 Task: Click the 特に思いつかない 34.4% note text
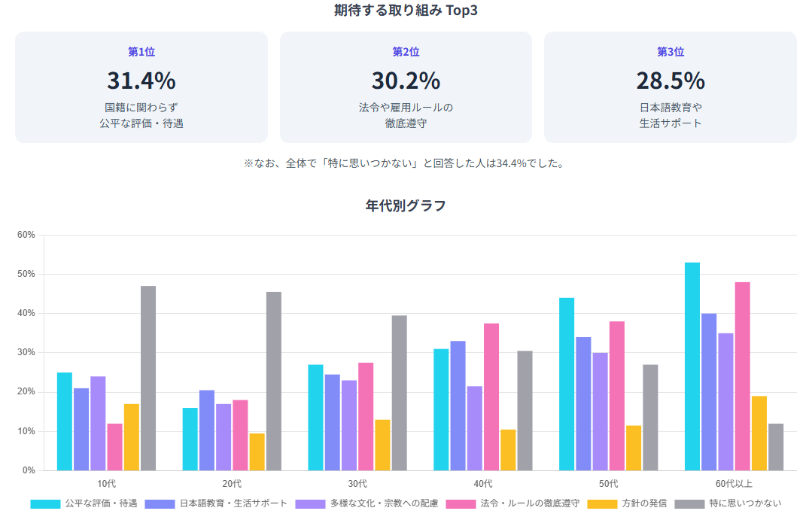406,163
